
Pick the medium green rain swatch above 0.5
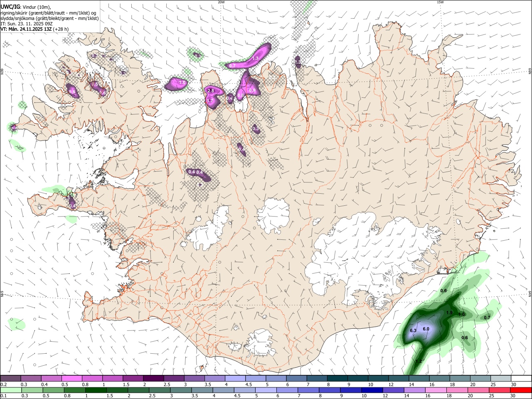[53, 390]
